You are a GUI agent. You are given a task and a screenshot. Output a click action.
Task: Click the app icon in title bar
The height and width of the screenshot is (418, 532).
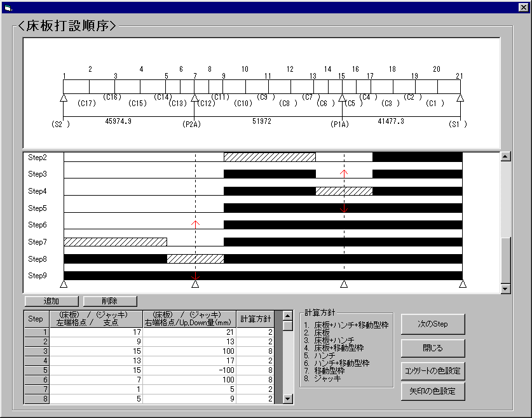click(8, 8)
